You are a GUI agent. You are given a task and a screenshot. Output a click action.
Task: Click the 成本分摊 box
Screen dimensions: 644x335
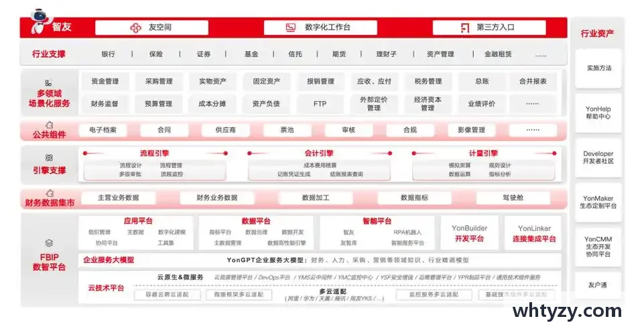(x=212, y=104)
